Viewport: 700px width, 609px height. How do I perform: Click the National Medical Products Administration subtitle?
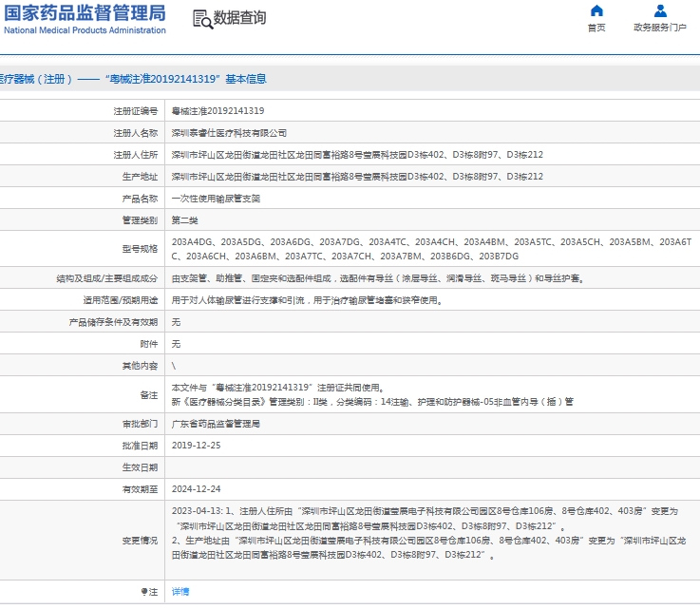tap(85, 30)
